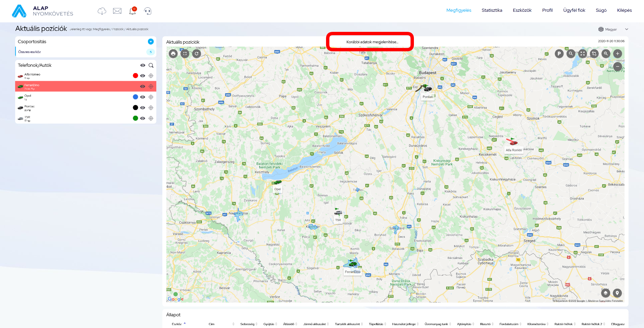Screen dimensions: 644x328
Task: Click the parking P map button
Action: click(559, 54)
